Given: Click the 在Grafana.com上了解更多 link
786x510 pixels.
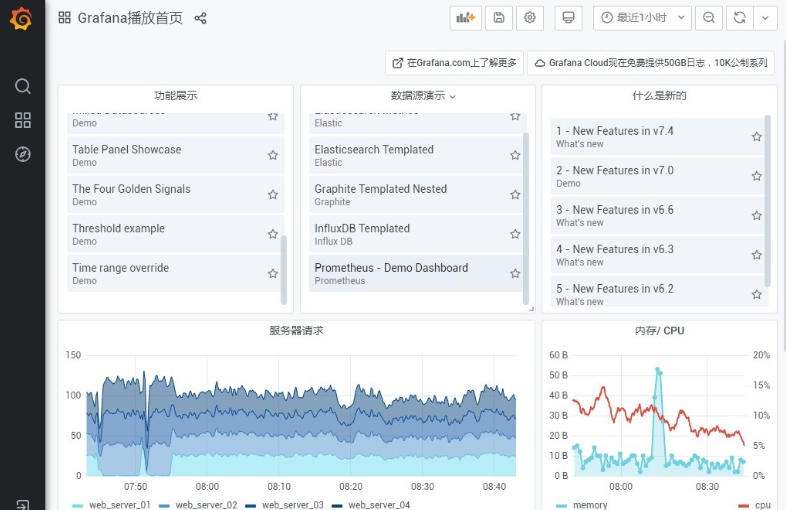Looking at the screenshot, I should pyautogui.click(x=454, y=63).
